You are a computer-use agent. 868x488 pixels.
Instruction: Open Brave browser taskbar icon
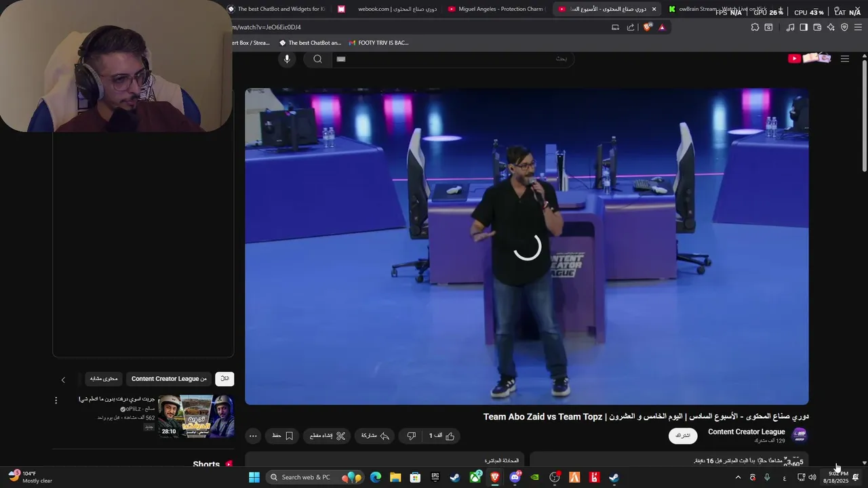point(495,477)
